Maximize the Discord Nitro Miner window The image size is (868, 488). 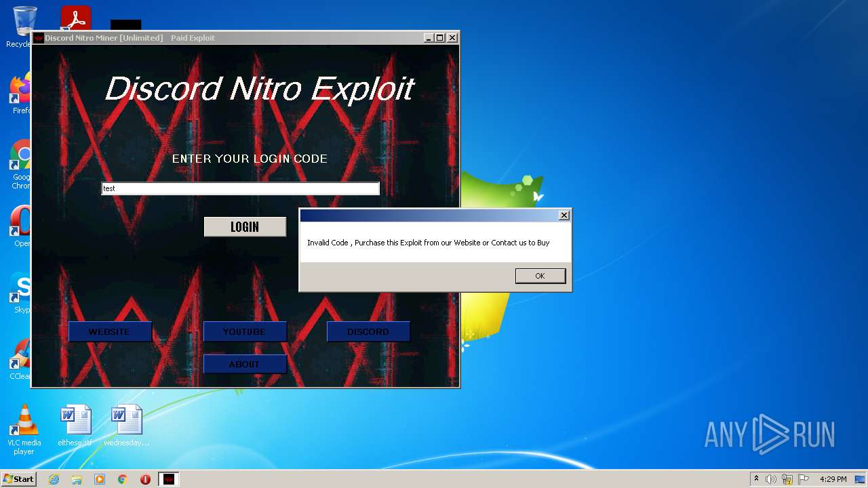coord(440,38)
